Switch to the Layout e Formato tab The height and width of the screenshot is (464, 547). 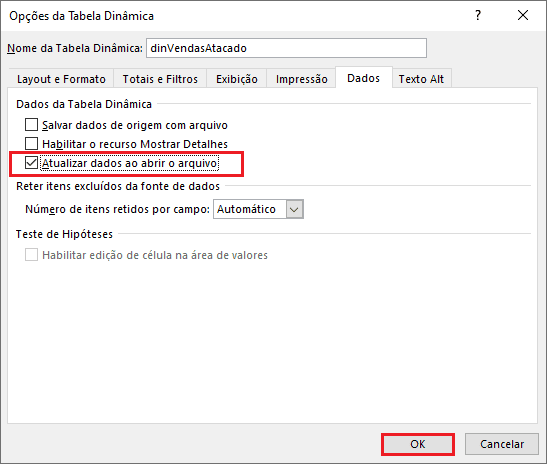click(61, 79)
